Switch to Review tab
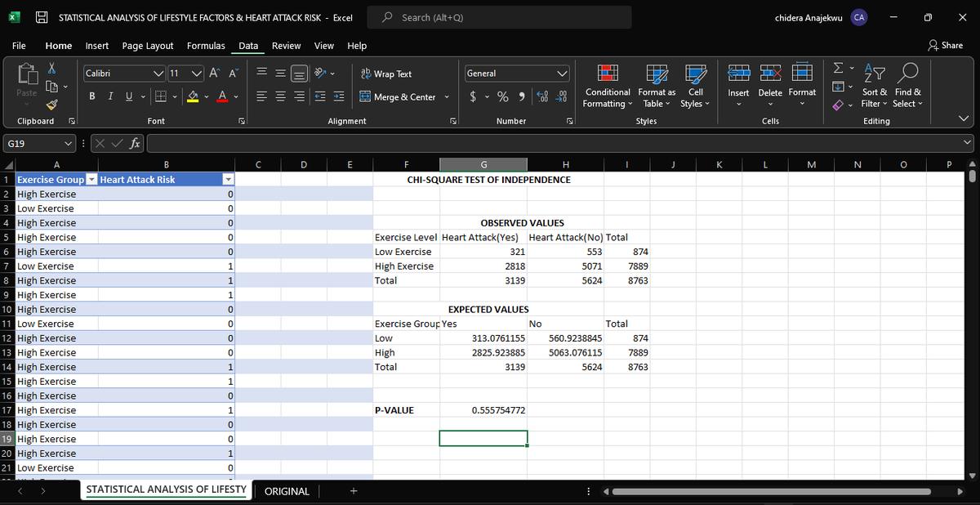 287,46
